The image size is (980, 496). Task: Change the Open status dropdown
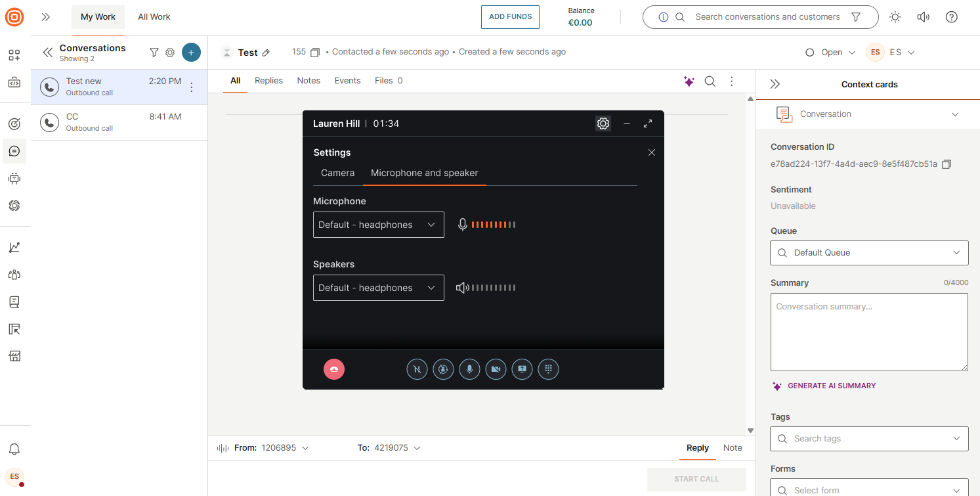click(831, 53)
